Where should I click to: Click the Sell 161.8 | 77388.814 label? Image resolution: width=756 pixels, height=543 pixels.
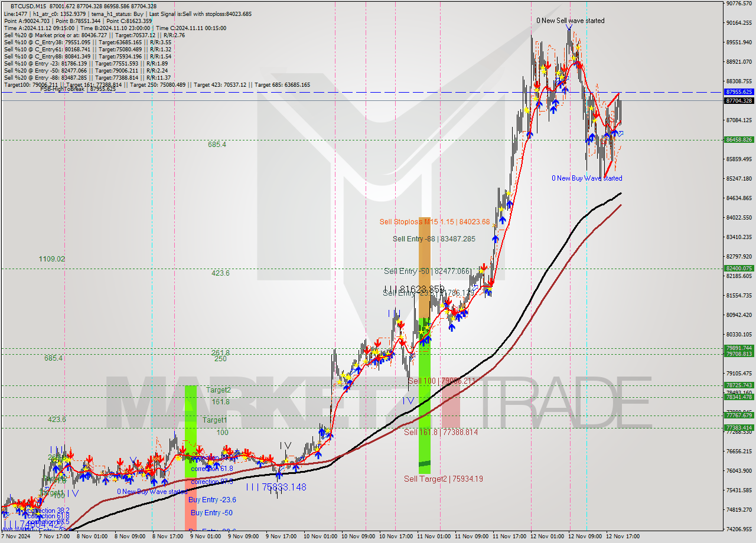(441, 433)
